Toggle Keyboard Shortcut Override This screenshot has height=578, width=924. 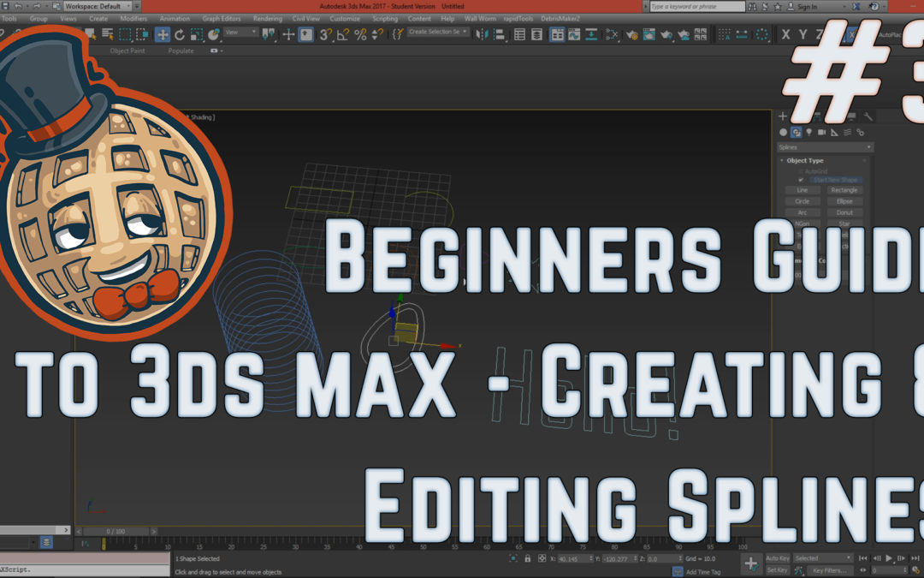[x=305, y=34]
